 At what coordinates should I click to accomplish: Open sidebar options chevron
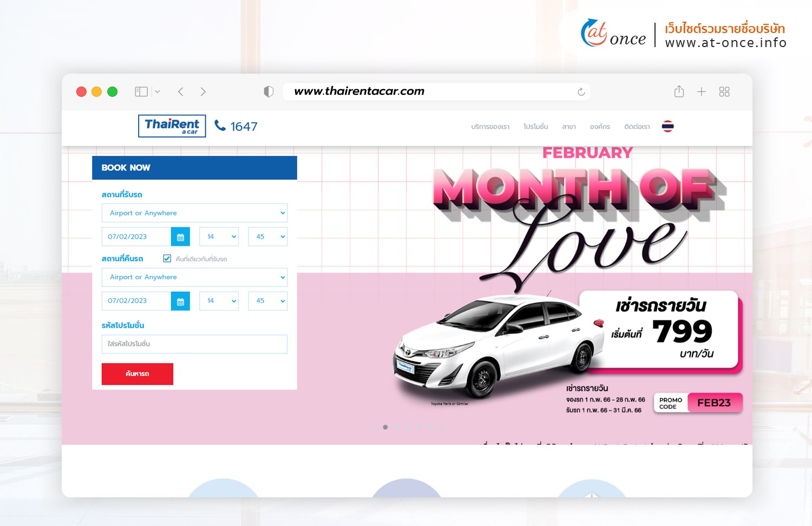click(x=158, y=91)
